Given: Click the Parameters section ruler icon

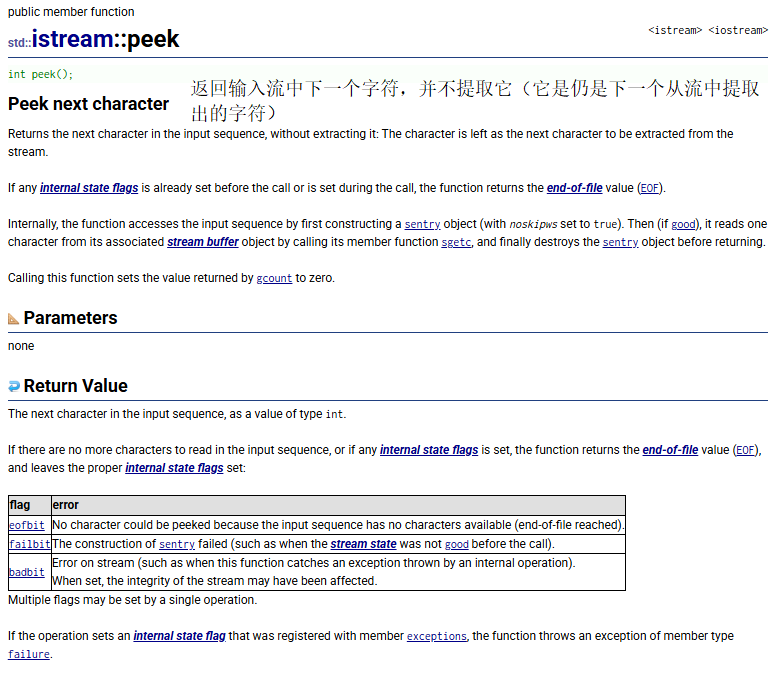Looking at the screenshot, I should (x=13, y=319).
